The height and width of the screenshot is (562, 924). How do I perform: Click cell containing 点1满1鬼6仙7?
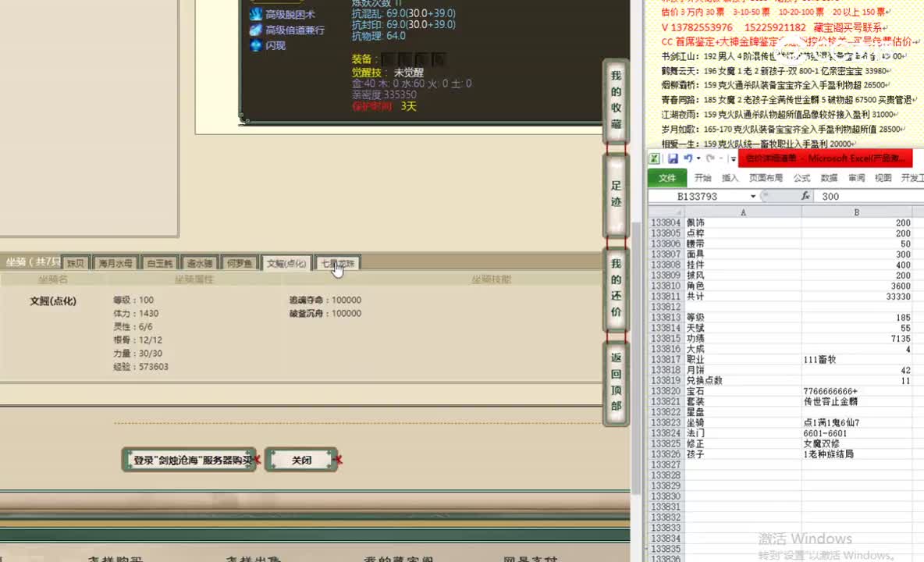(x=856, y=422)
